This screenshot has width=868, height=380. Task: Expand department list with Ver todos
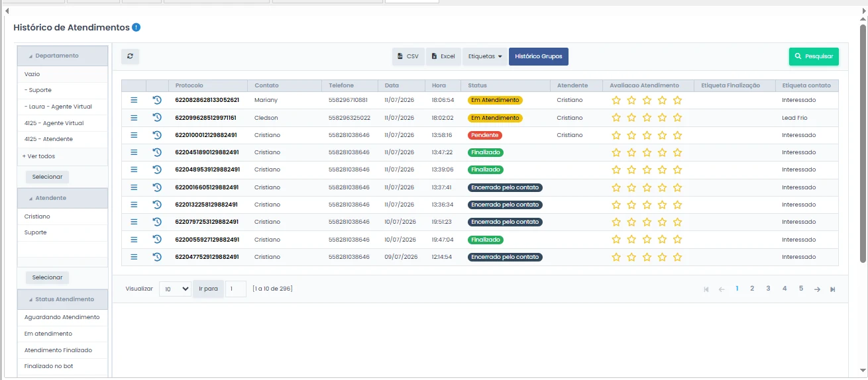39,156
